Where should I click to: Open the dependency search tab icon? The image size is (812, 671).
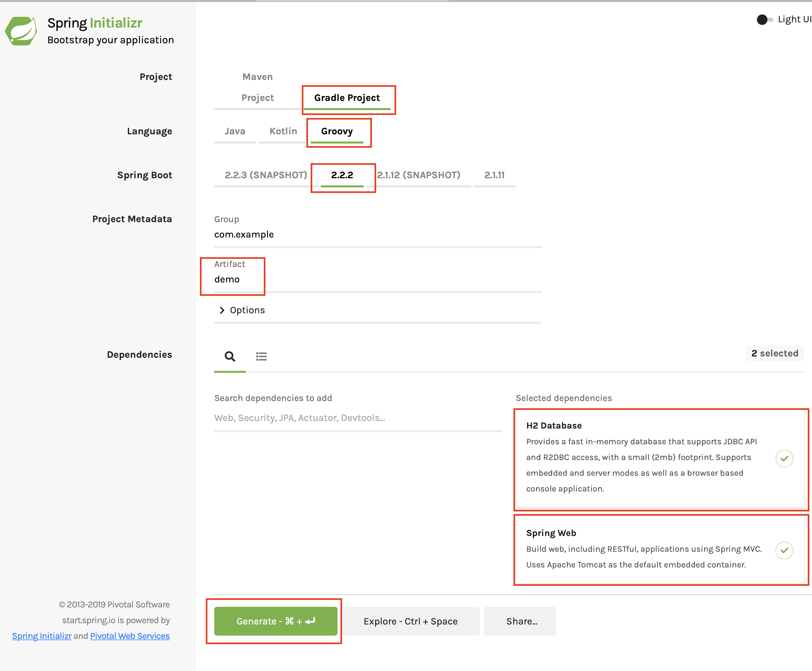230,356
